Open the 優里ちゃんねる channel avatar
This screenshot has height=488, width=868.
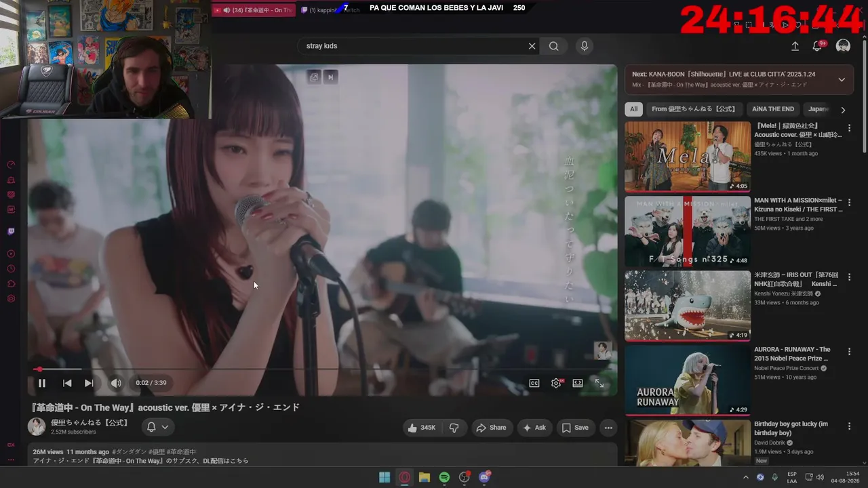point(37,426)
